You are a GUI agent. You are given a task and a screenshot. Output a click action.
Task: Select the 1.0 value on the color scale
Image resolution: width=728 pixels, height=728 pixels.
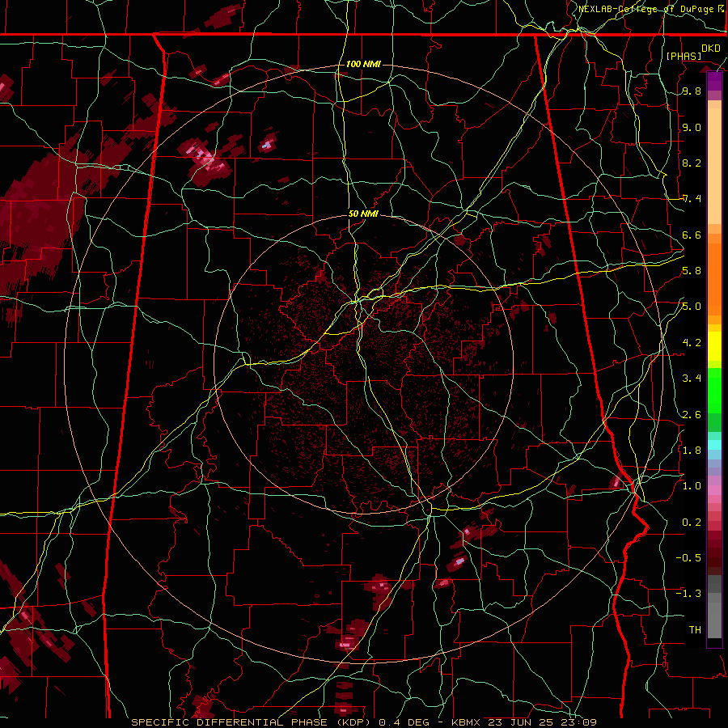pos(692,486)
